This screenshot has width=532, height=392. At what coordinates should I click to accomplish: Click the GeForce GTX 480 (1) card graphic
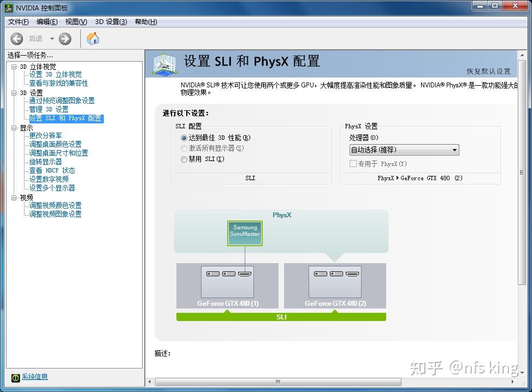(227, 286)
